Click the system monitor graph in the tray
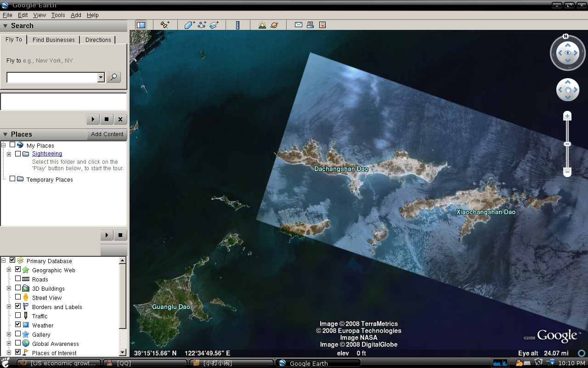Screen dimensions: 588x368 click(x=500, y=363)
